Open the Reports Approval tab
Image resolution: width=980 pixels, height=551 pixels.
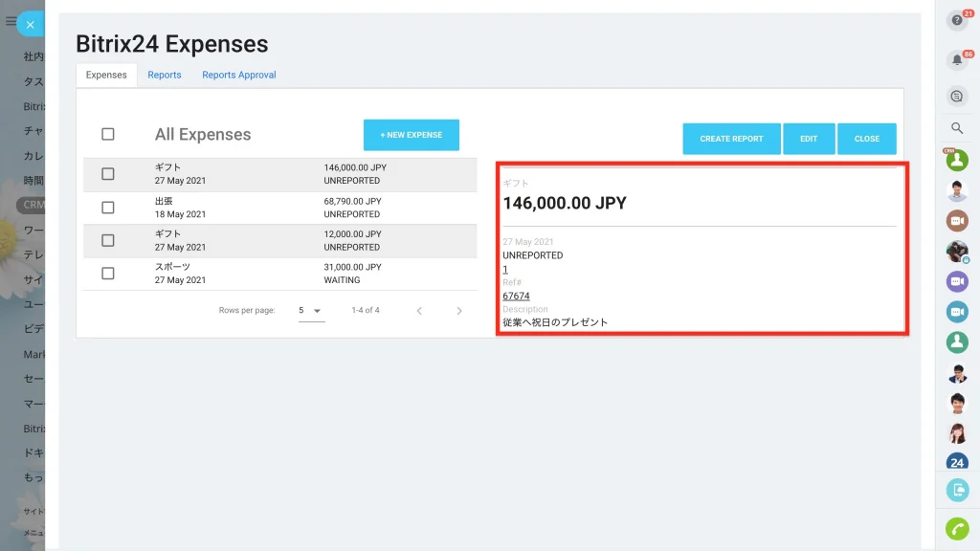point(238,75)
